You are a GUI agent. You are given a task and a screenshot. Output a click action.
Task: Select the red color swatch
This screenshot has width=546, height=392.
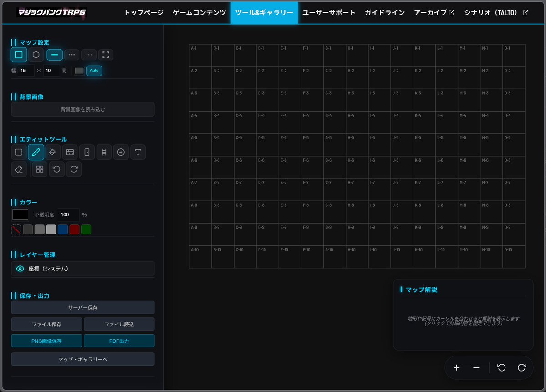(x=75, y=229)
